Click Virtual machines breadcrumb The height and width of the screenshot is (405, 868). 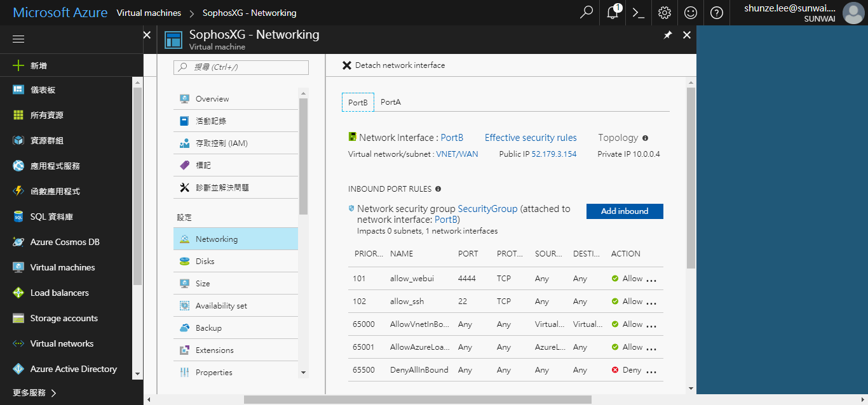coord(149,13)
